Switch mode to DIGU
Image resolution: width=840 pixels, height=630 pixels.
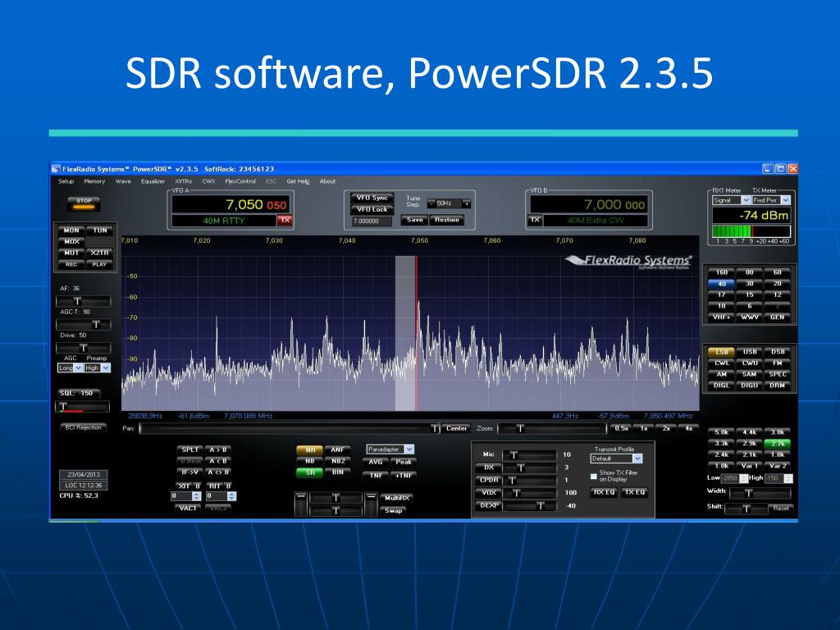[x=750, y=386]
